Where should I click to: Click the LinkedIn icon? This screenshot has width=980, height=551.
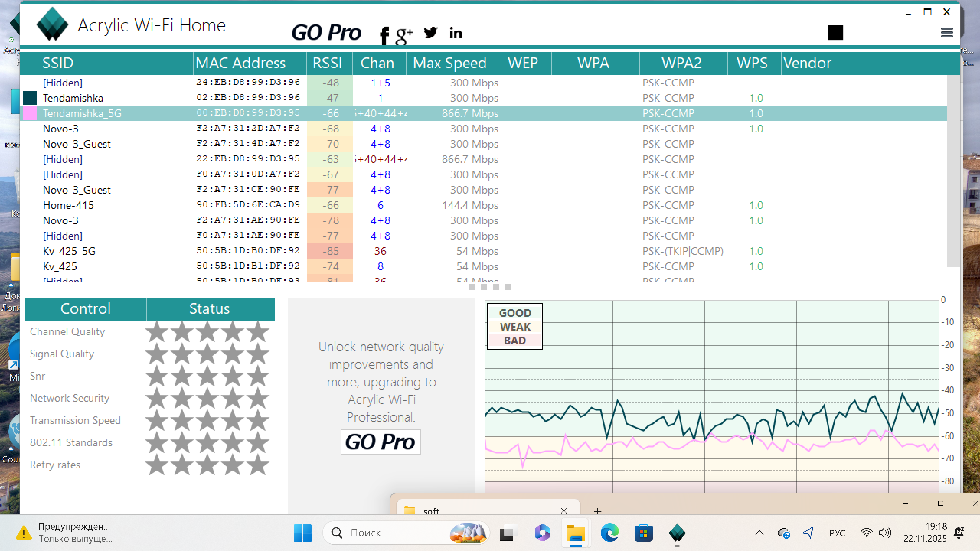pyautogui.click(x=455, y=33)
